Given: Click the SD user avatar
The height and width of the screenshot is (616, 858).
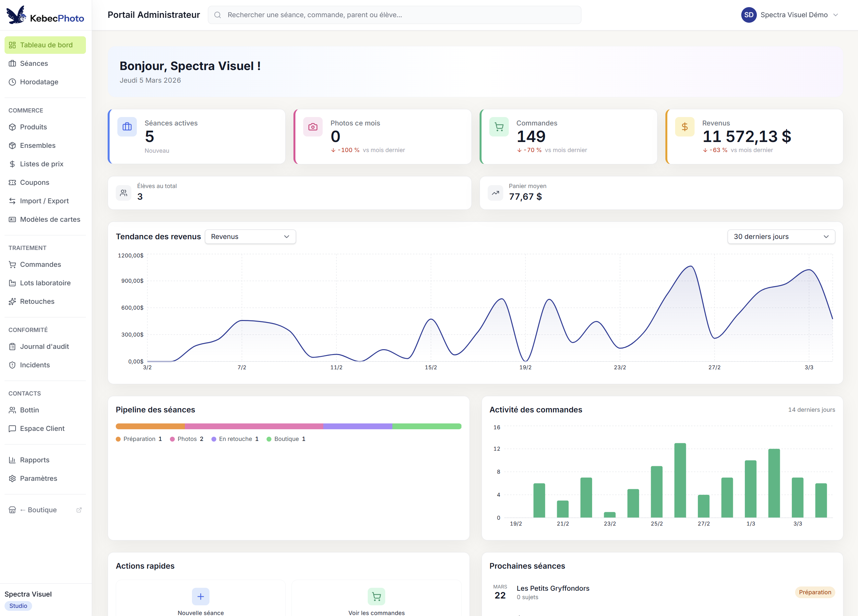Looking at the screenshot, I should pyautogui.click(x=748, y=15).
